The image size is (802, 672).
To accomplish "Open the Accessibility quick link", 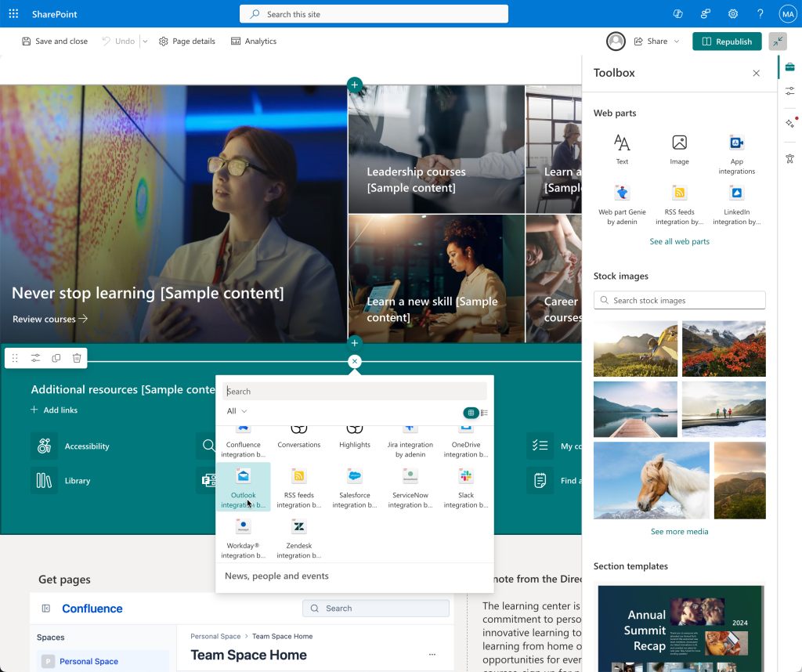I will [x=70, y=446].
